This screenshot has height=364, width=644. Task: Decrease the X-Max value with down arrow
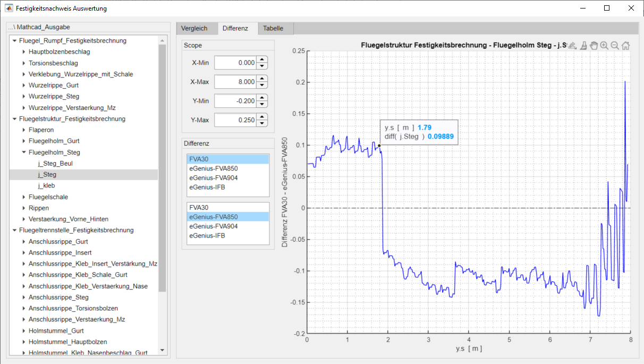click(262, 85)
